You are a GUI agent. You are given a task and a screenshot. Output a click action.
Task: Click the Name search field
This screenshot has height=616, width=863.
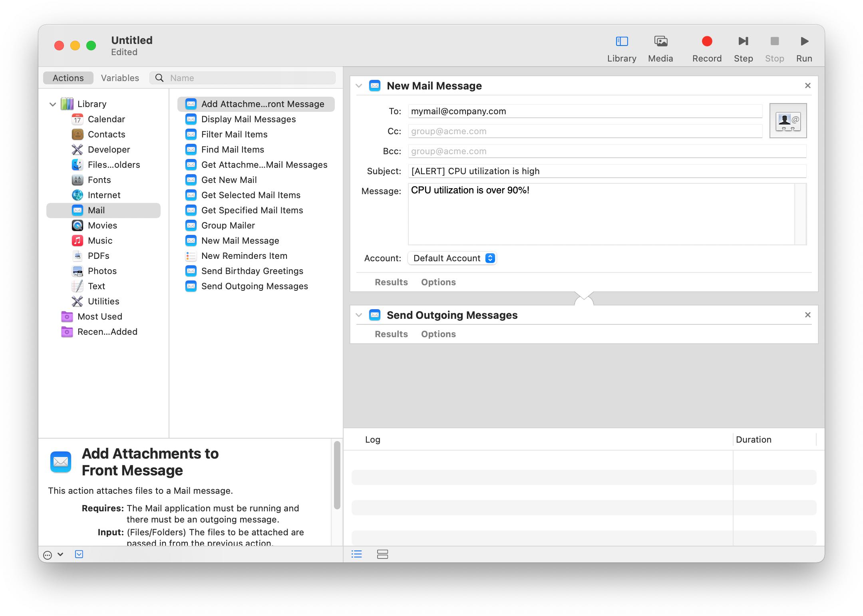pyautogui.click(x=243, y=78)
